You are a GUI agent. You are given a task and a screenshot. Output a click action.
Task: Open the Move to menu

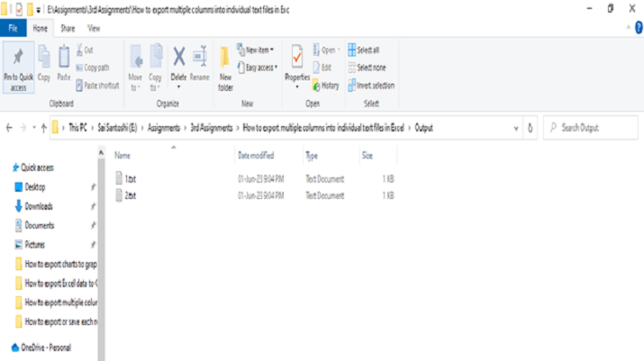(x=135, y=68)
